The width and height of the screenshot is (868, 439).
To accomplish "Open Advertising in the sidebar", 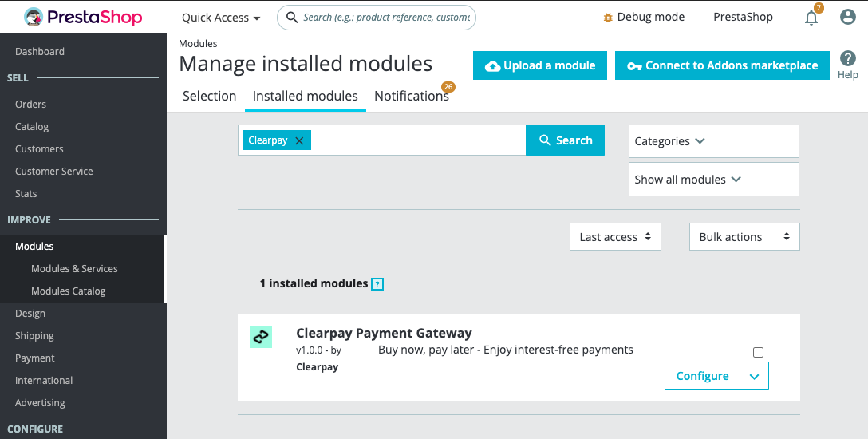I will (x=40, y=403).
